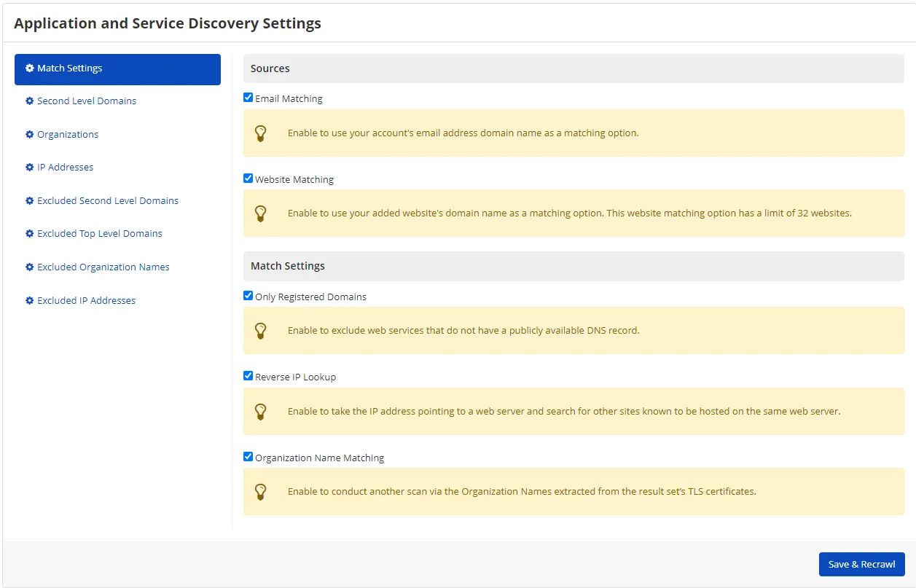Click the lightbulb icon in the Email Matching hint
The width and height of the screenshot is (916, 588).
261,133
